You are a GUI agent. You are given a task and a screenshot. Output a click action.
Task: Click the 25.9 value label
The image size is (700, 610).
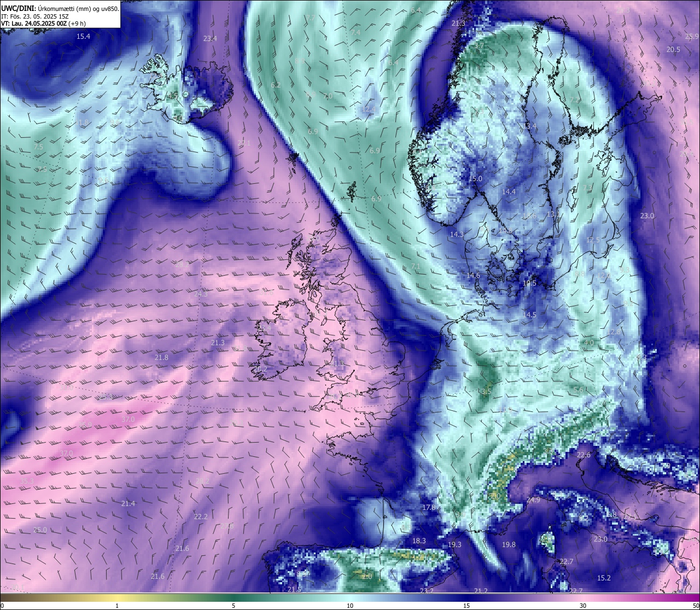point(692,36)
